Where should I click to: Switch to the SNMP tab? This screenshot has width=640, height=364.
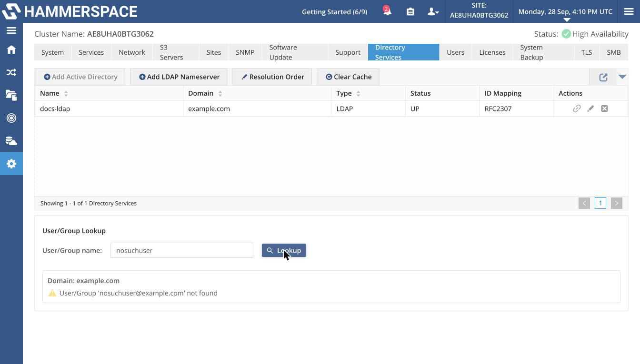tap(245, 52)
